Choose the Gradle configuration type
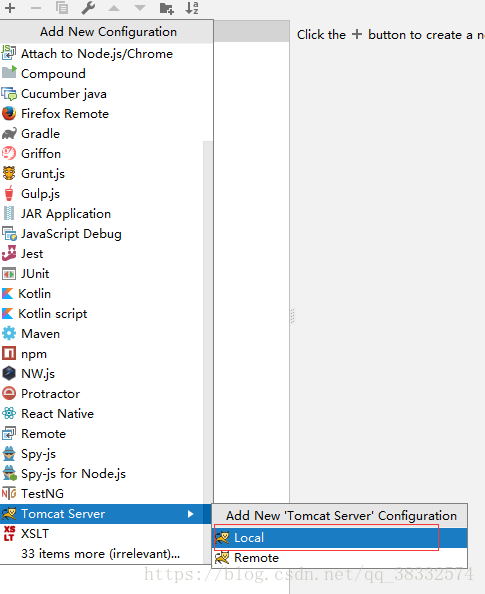Viewport: 485px width, 594px height. (106, 134)
